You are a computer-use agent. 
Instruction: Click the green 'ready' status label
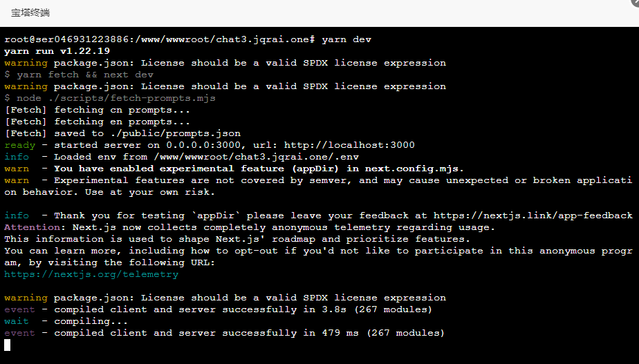(x=19, y=145)
